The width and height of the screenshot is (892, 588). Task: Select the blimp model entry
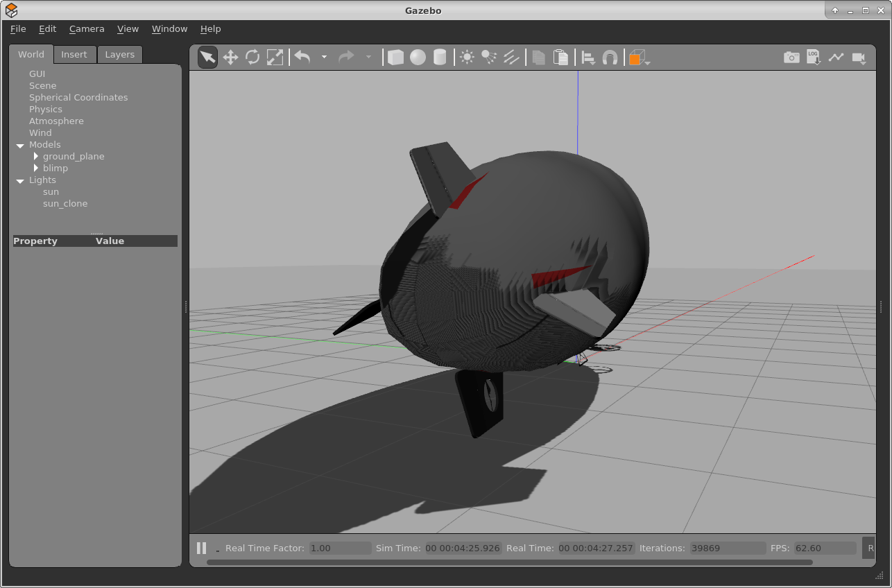pos(55,168)
